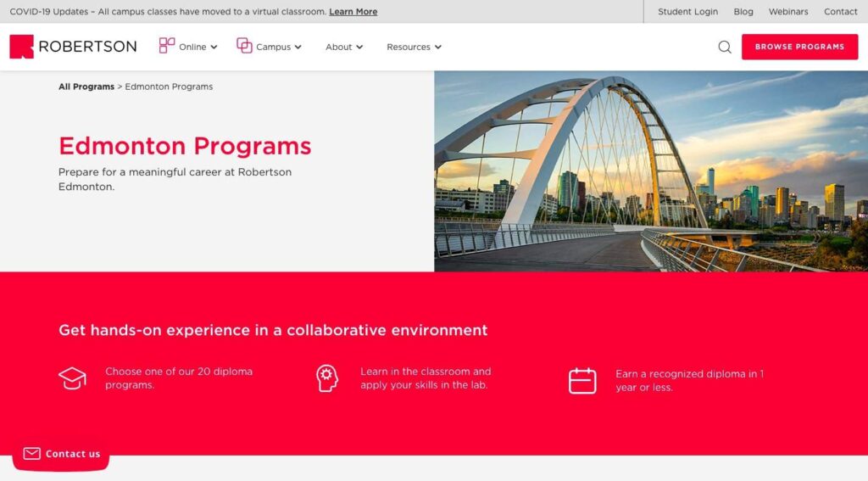This screenshot has width=868, height=481.
Task: Click the envelope icon in Contact us
Action: point(31,454)
